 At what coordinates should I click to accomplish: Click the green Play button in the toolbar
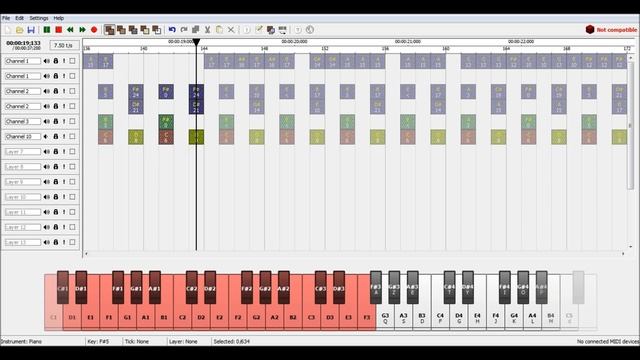coord(47,30)
